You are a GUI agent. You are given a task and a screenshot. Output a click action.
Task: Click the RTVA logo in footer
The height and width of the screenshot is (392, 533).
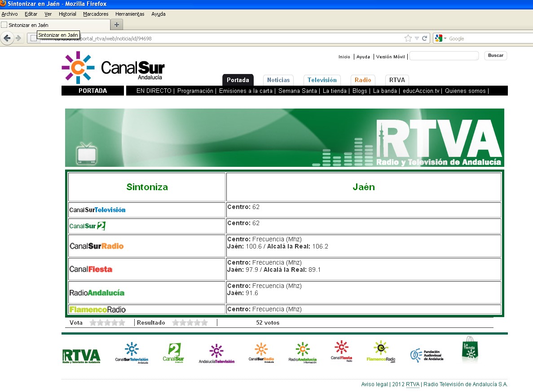pos(81,356)
